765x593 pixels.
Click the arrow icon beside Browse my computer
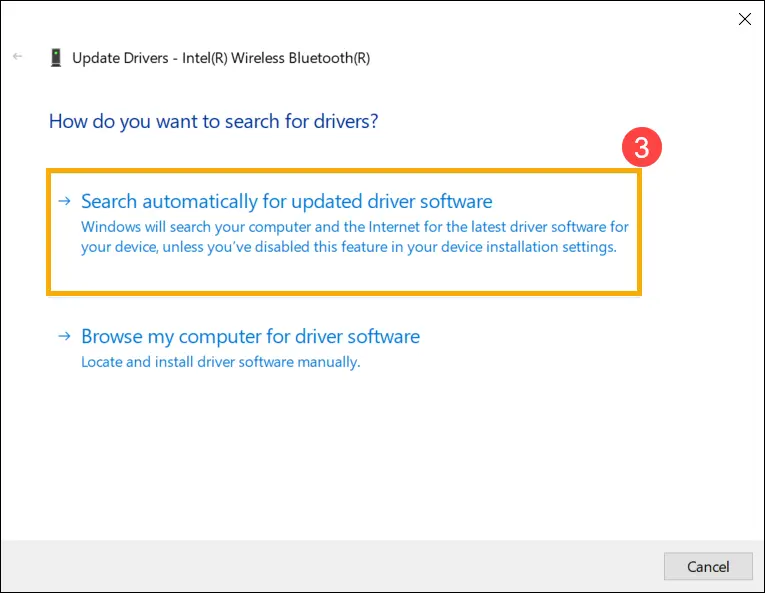click(64, 336)
